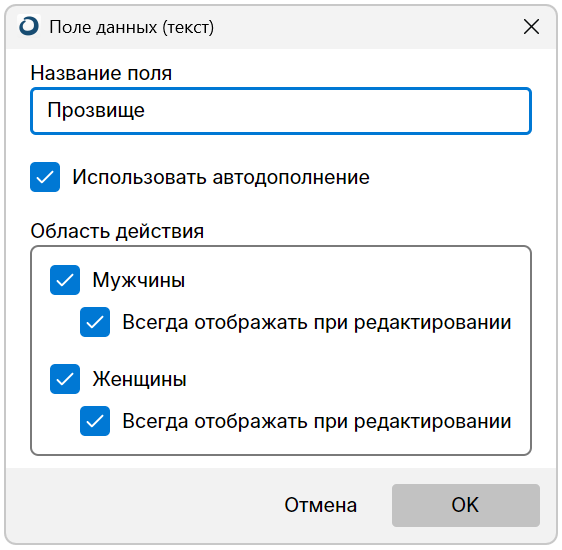The width and height of the screenshot is (562, 550).
Task: Click empty space below the last checkbox in the scope box
Action: (x=281, y=445)
